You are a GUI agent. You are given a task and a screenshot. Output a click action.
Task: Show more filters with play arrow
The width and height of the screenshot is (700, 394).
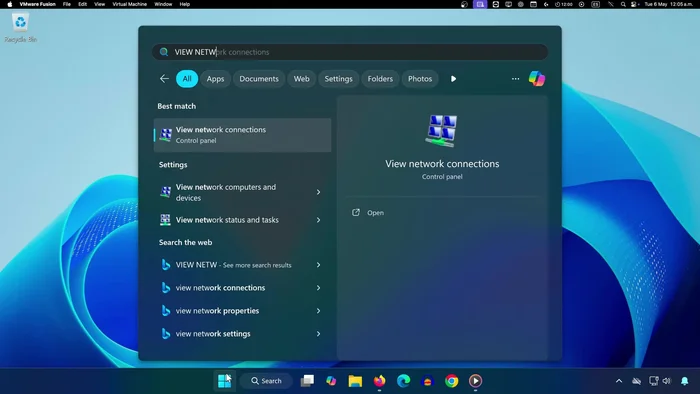[453, 79]
